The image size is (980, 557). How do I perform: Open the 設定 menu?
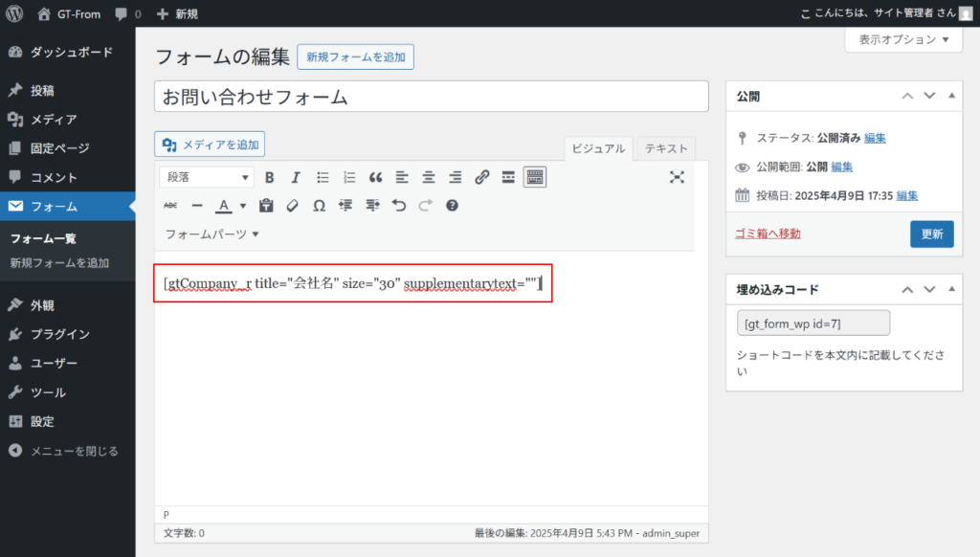[68, 421]
